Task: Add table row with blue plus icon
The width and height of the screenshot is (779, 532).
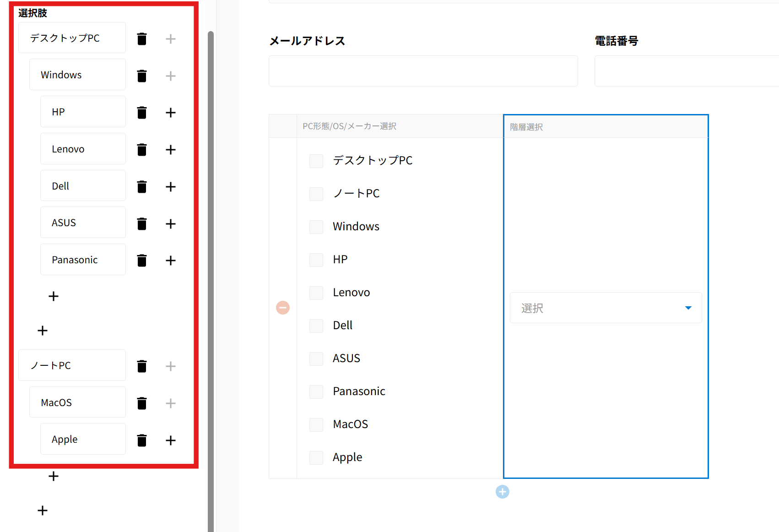Action: point(503,492)
